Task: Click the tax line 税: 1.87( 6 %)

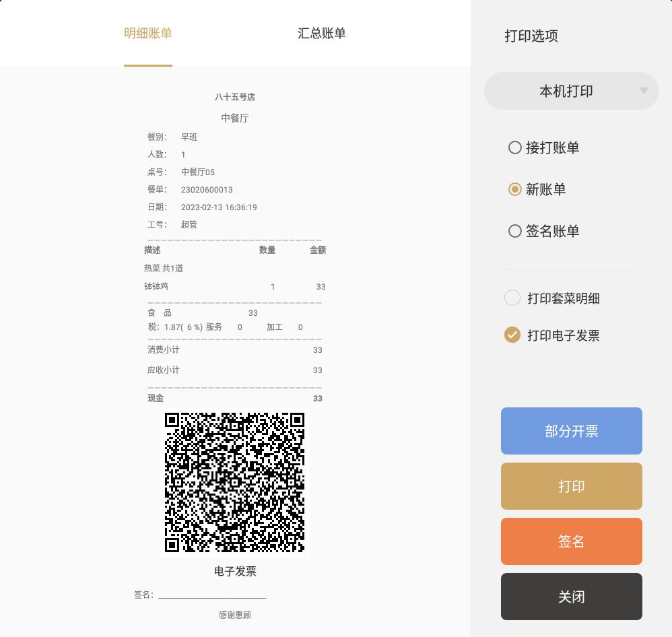Action: (x=175, y=327)
